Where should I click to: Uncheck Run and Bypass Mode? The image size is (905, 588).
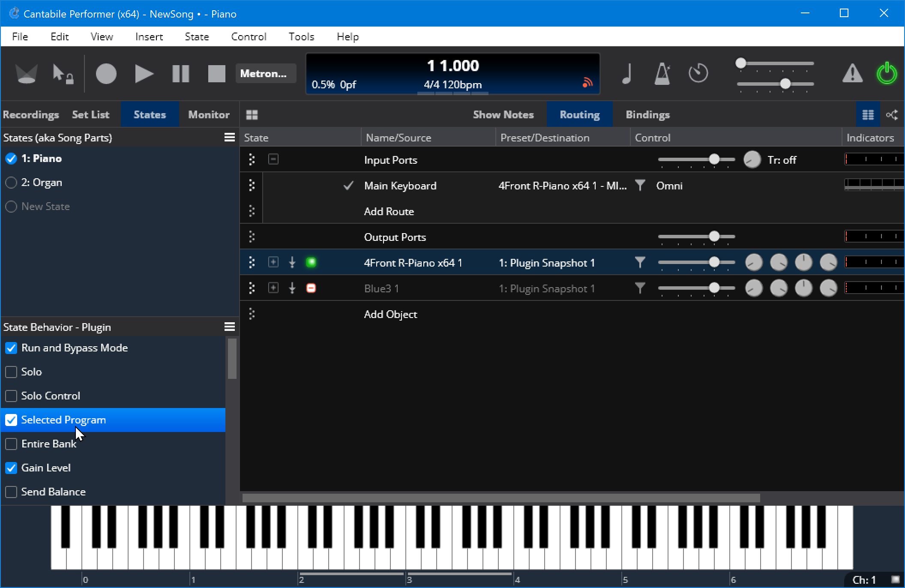pos(11,348)
